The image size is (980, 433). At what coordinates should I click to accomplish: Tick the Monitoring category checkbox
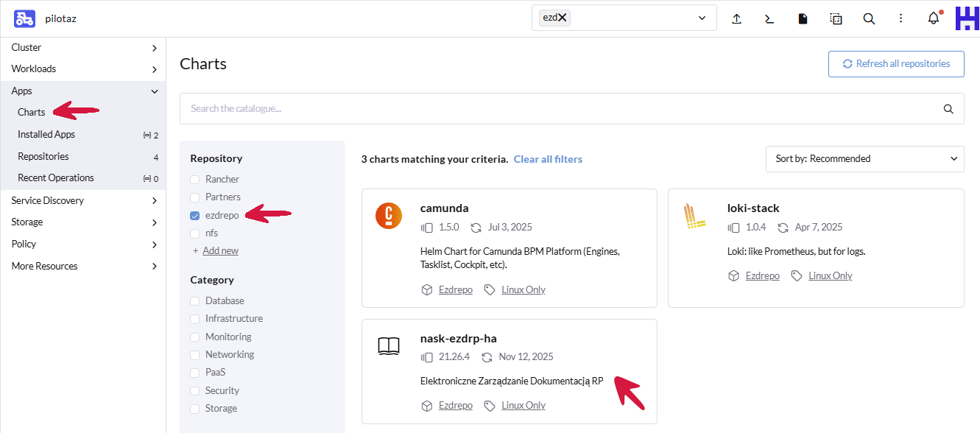tap(195, 337)
